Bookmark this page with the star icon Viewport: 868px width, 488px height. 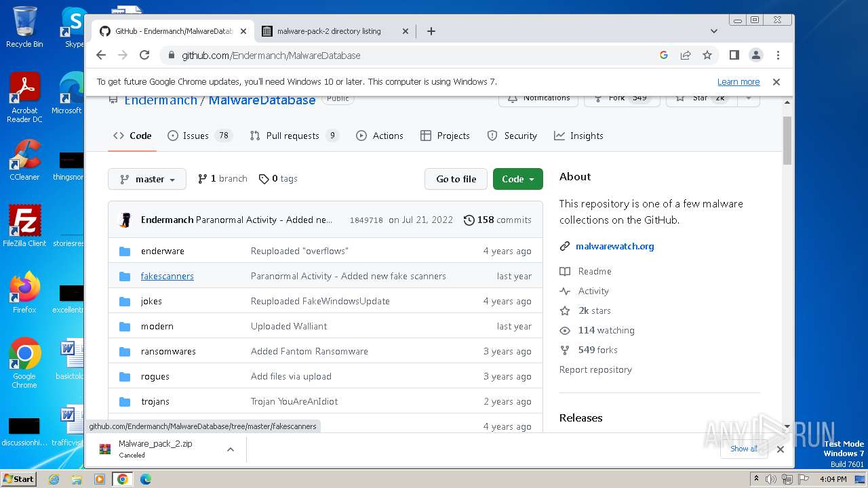pyautogui.click(x=707, y=55)
